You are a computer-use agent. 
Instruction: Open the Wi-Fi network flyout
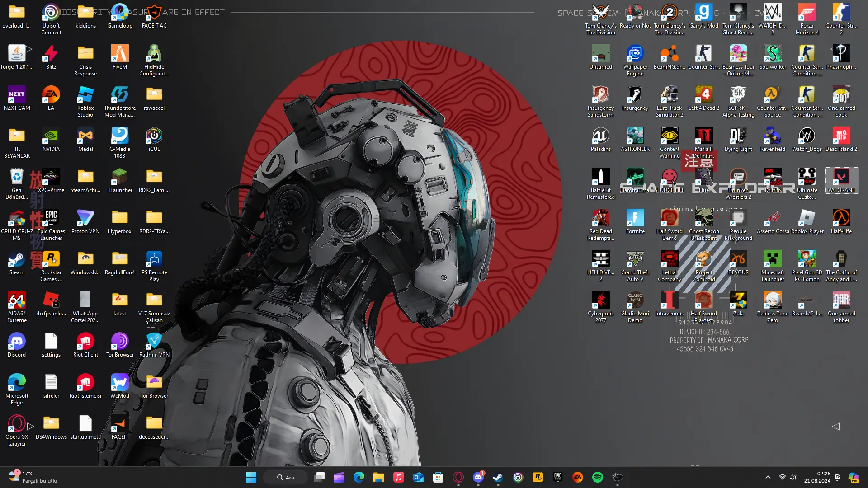point(782,477)
